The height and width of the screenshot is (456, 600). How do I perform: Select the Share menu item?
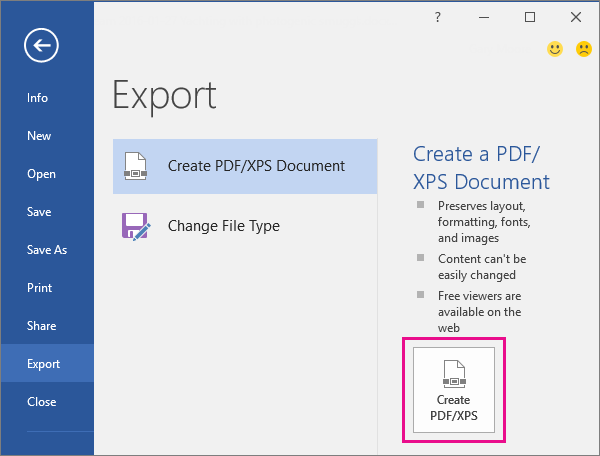pyautogui.click(x=41, y=326)
